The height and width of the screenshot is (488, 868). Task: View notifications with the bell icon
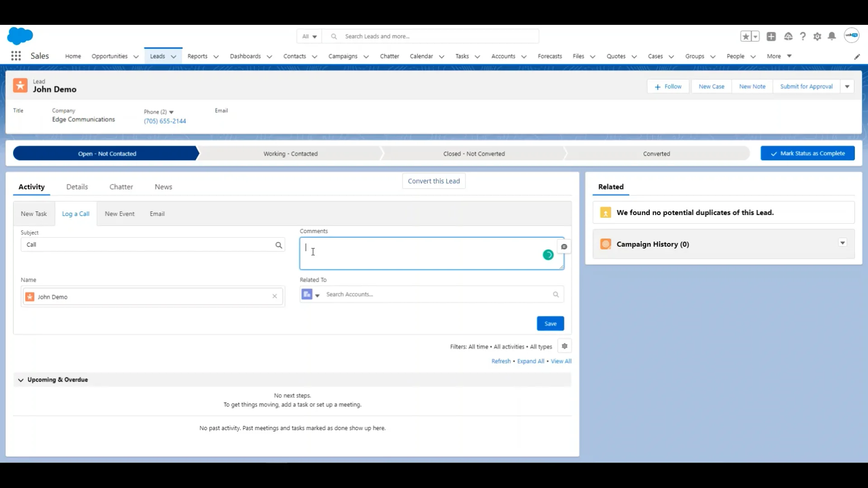832,36
